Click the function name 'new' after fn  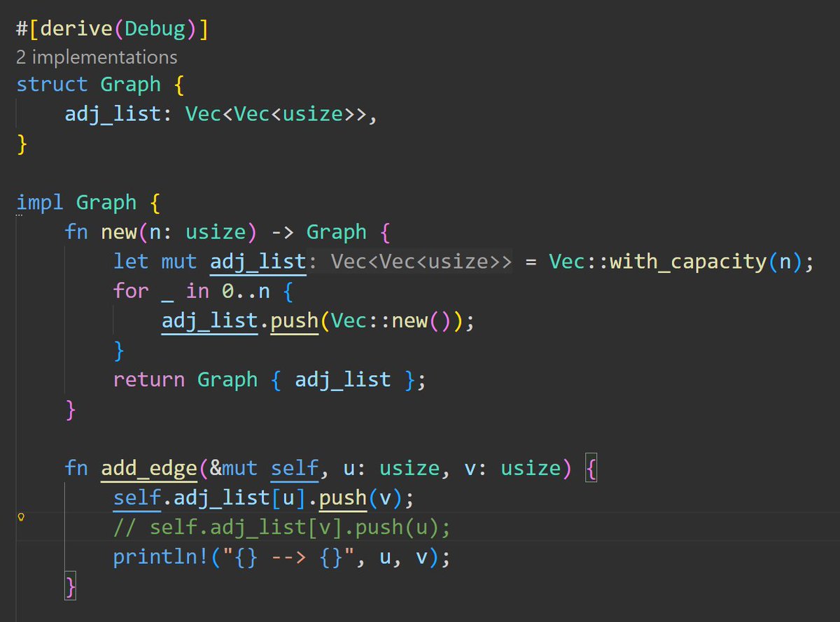click(x=119, y=232)
